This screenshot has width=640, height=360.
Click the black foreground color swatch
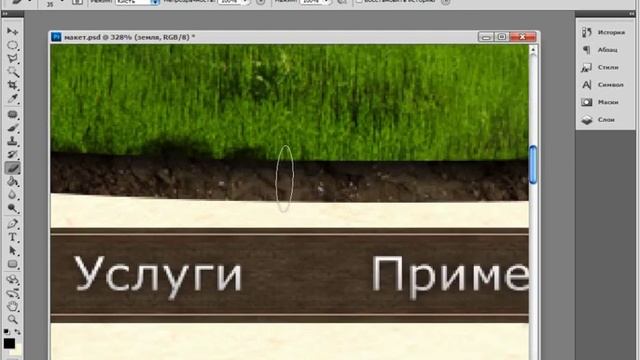9,343
